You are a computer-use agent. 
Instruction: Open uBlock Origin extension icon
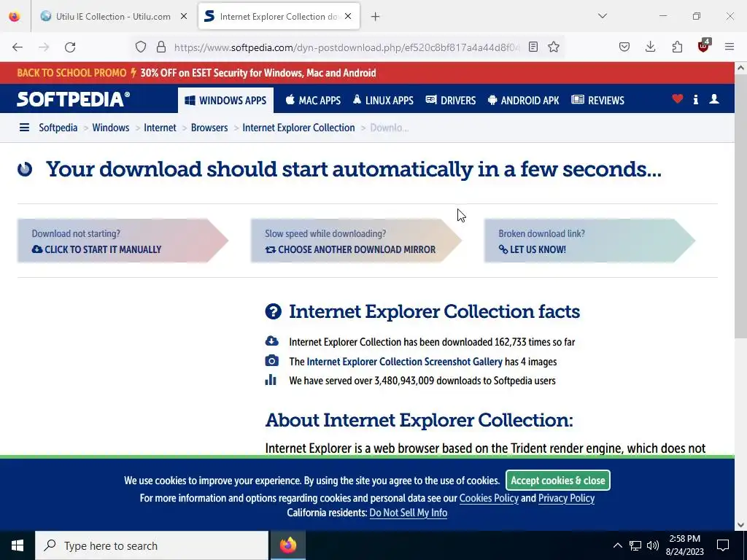tap(704, 46)
